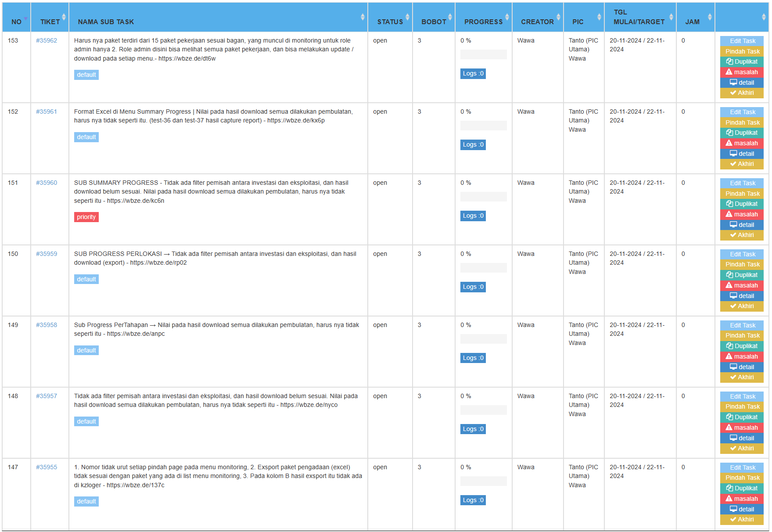
Task: Click Duplikat button in row 149
Action: pos(741,346)
